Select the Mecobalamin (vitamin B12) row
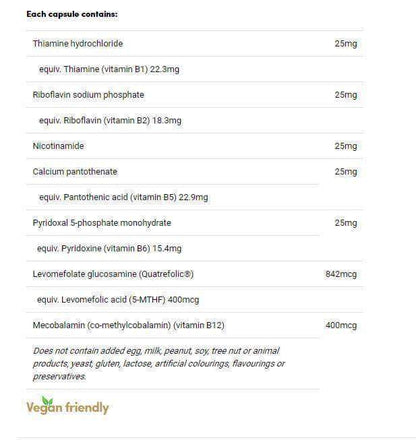This screenshot has width=416, height=440. [195, 325]
